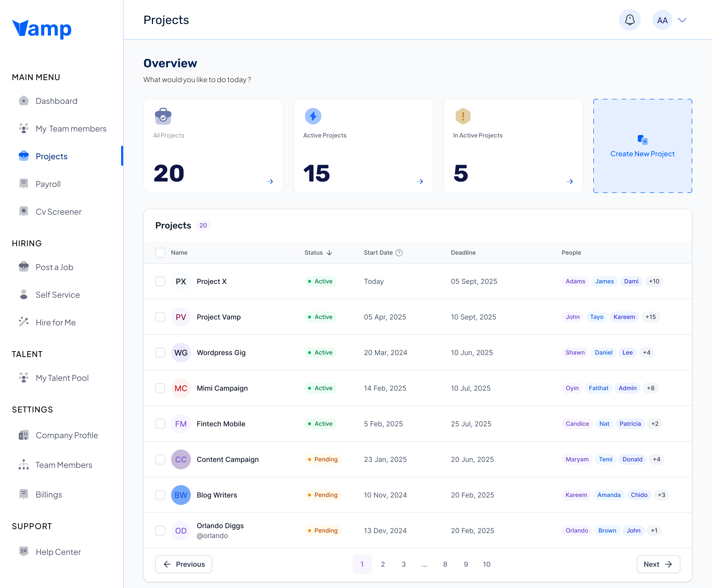Expand +10 people on Project X
The height and width of the screenshot is (588, 712).
(x=654, y=281)
